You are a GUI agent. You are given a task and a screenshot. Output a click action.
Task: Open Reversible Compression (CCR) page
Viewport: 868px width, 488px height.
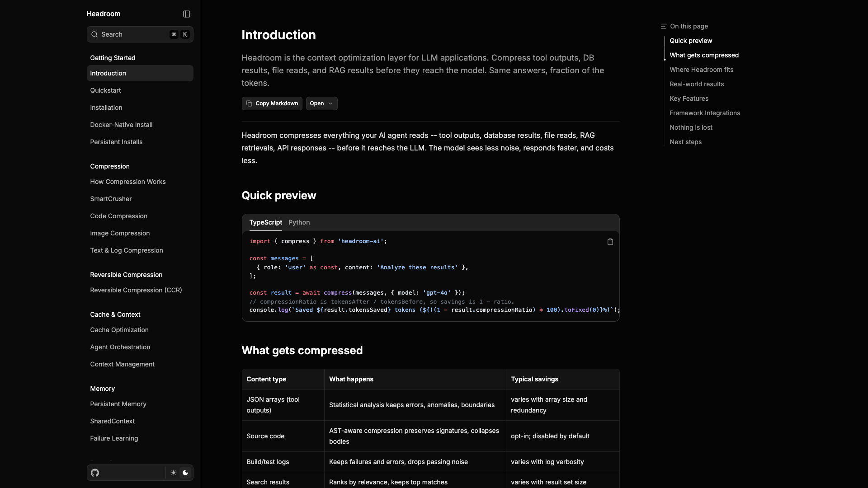click(140, 290)
